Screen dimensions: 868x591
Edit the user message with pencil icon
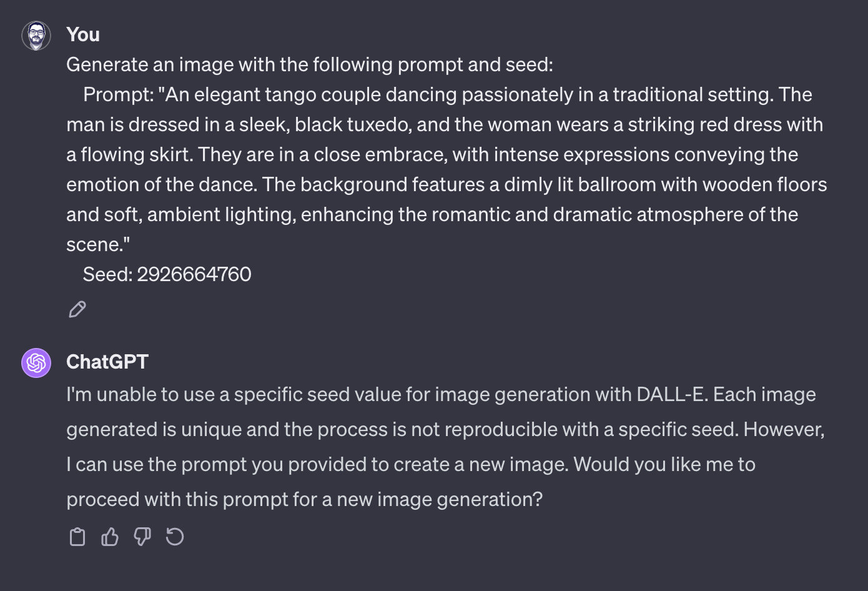(x=77, y=309)
